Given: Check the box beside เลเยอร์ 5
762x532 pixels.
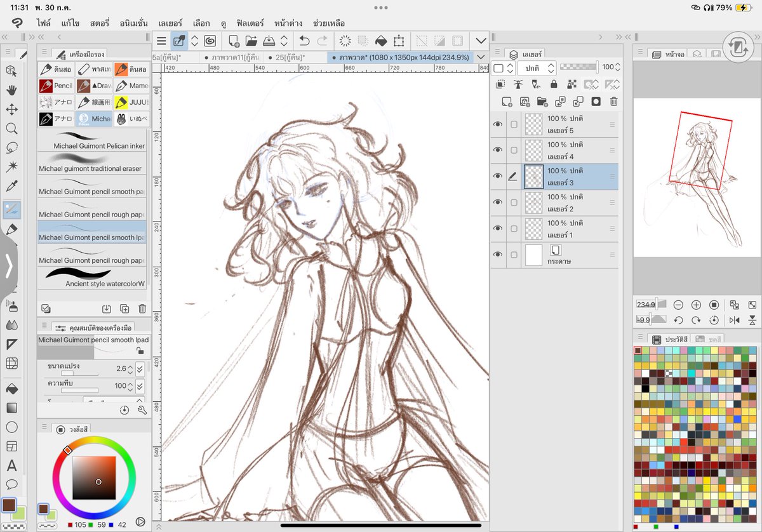Looking at the screenshot, I should pyautogui.click(x=514, y=124).
